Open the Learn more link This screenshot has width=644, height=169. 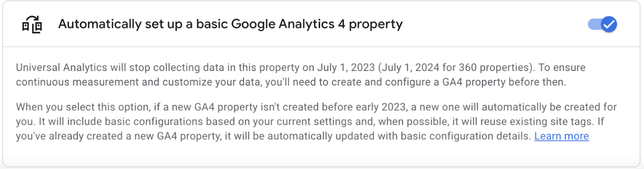[x=561, y=136]
